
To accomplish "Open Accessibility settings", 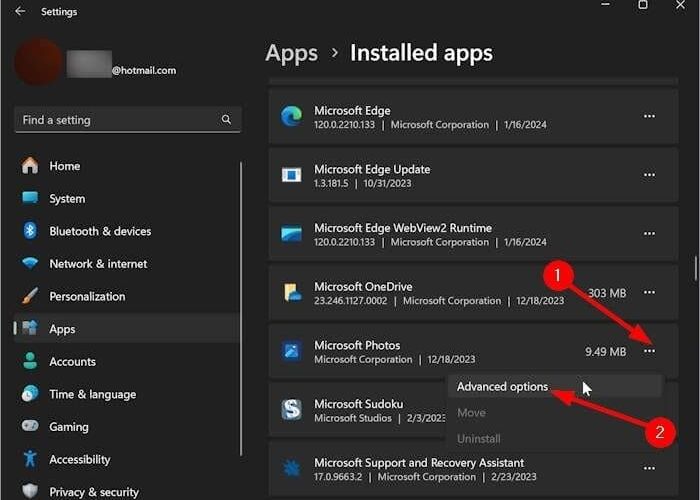I will coord(126,459).
